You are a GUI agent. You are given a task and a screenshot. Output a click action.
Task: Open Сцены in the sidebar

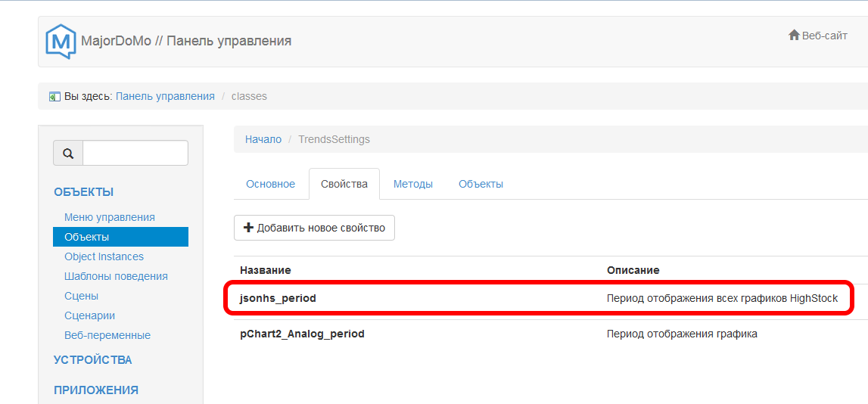[x=82, y=296]
